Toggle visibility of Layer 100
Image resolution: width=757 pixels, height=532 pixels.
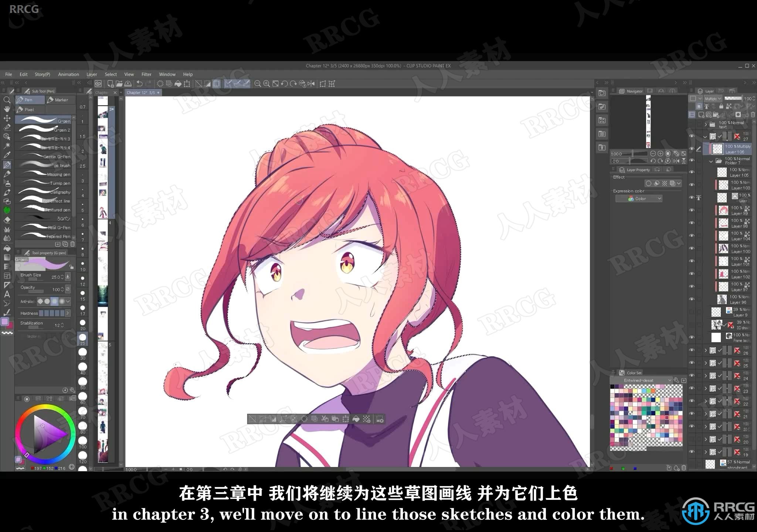click(x=692, y=248)
